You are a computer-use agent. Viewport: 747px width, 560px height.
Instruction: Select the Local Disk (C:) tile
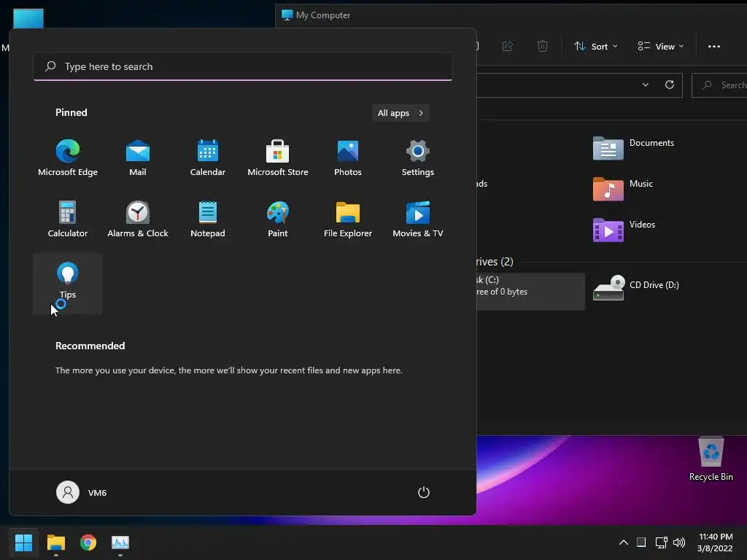[x=531, y=292]
